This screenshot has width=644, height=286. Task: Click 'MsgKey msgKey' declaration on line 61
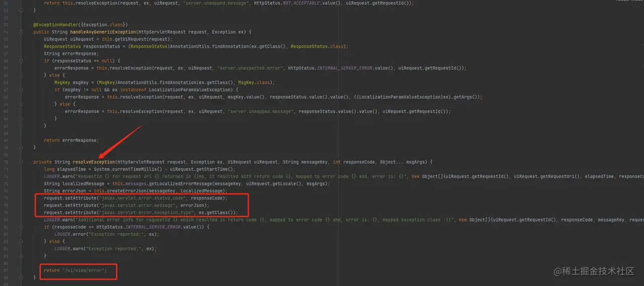[x=72, y=83]
